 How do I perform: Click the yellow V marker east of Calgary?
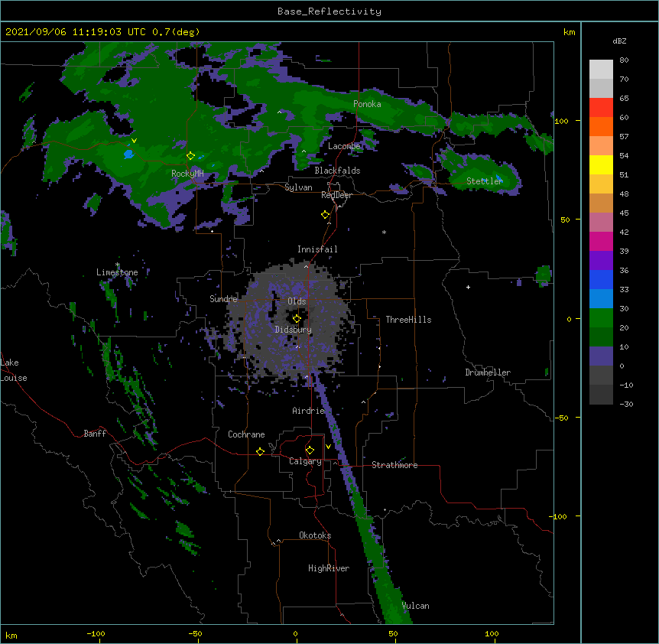[328, 447]
